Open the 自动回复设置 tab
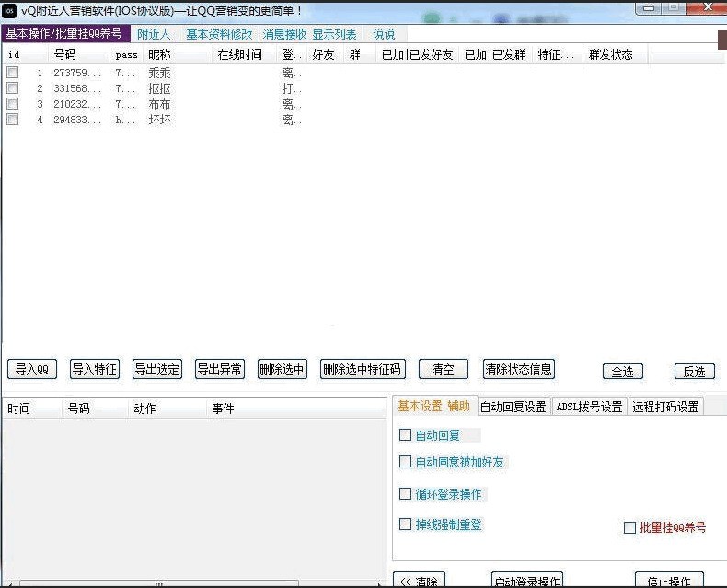The image size is (727, 588). 513,407
